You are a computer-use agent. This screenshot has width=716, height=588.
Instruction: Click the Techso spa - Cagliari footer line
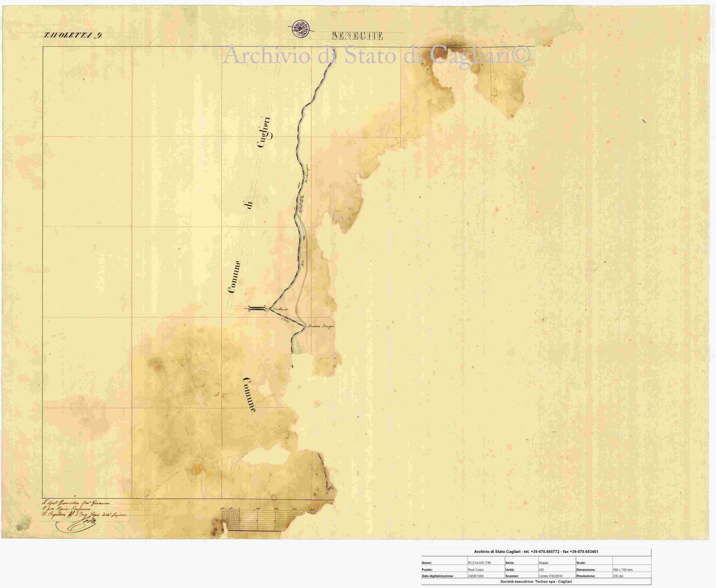[536, 582]
